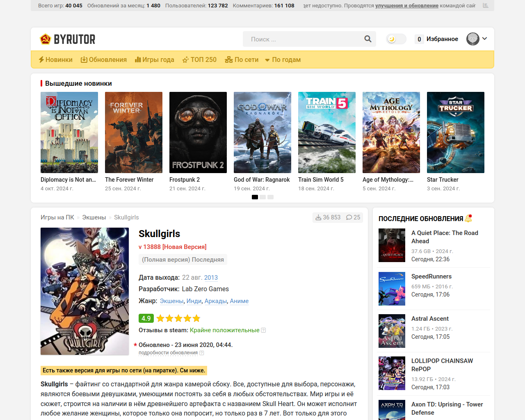Image resolution: width=525 pixels, height=420 pixels.
Task: Open Игры года menu item
Action: [155, 59]
